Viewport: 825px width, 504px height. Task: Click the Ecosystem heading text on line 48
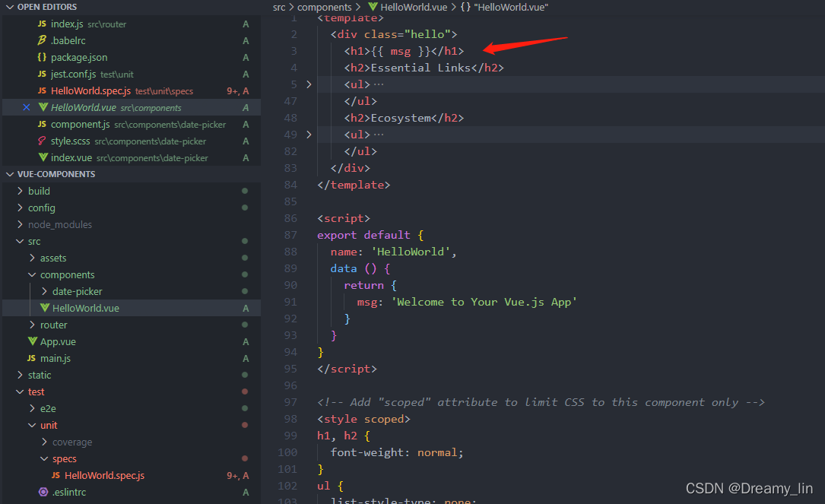tap(401, 118)
